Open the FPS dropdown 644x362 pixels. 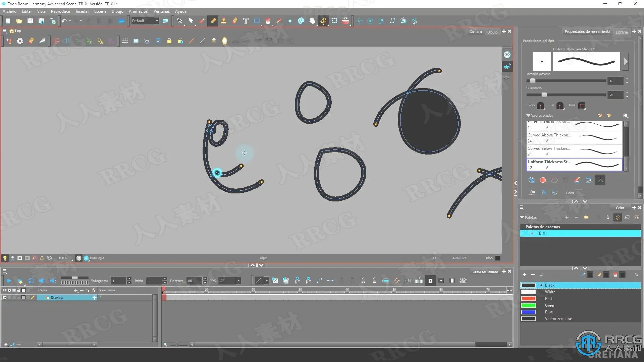pos(238,281)
